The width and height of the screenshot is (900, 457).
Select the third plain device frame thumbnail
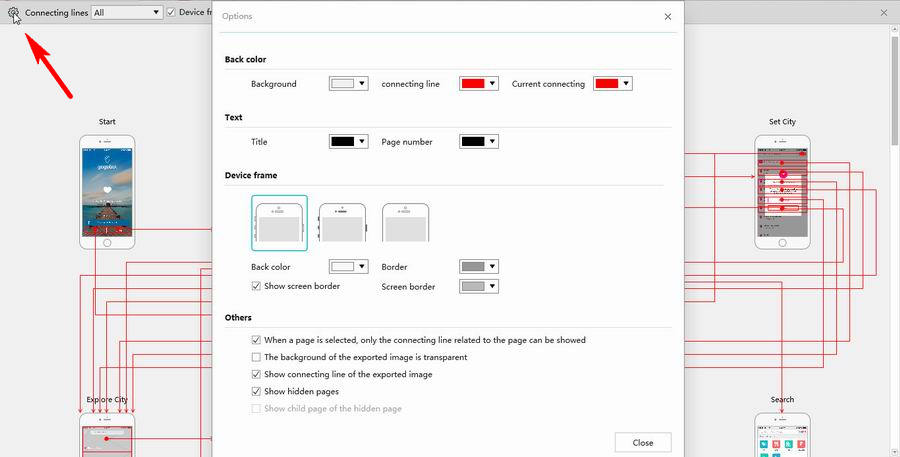405,223
